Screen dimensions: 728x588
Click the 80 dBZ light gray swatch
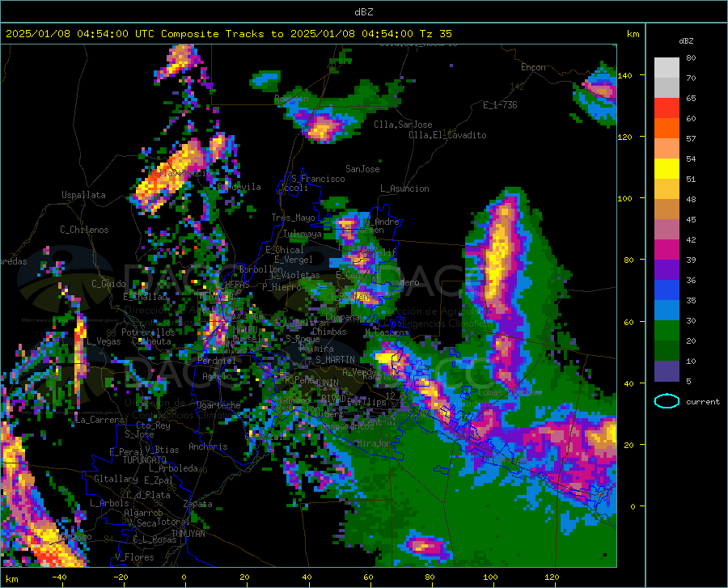(x=667, y=68)
